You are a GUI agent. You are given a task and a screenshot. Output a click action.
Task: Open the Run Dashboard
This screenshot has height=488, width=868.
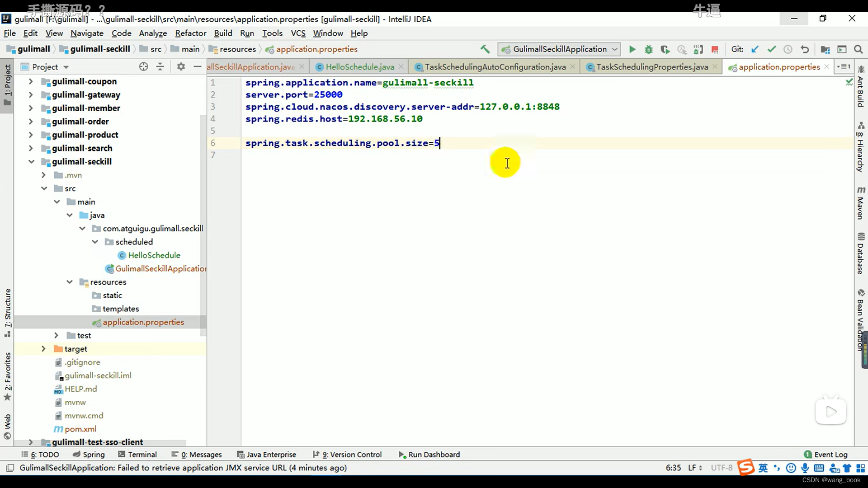tap(429, 455)
